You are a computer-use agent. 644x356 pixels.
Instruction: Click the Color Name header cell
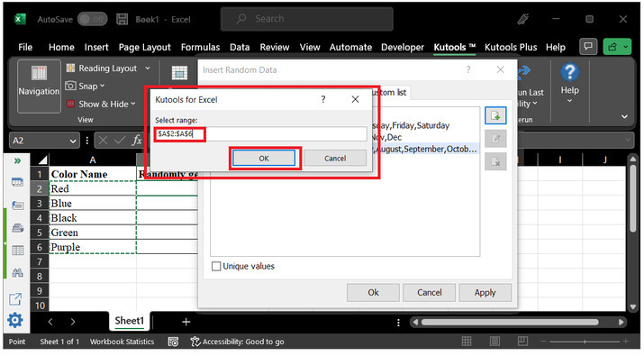tap(93, 174)
